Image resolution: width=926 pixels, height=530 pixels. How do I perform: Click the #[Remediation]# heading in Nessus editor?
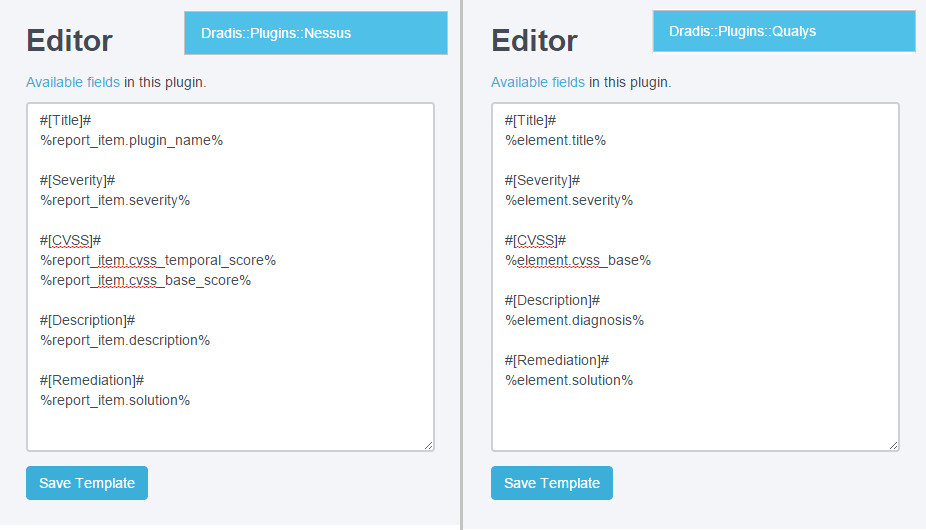(x=93, y=380)
